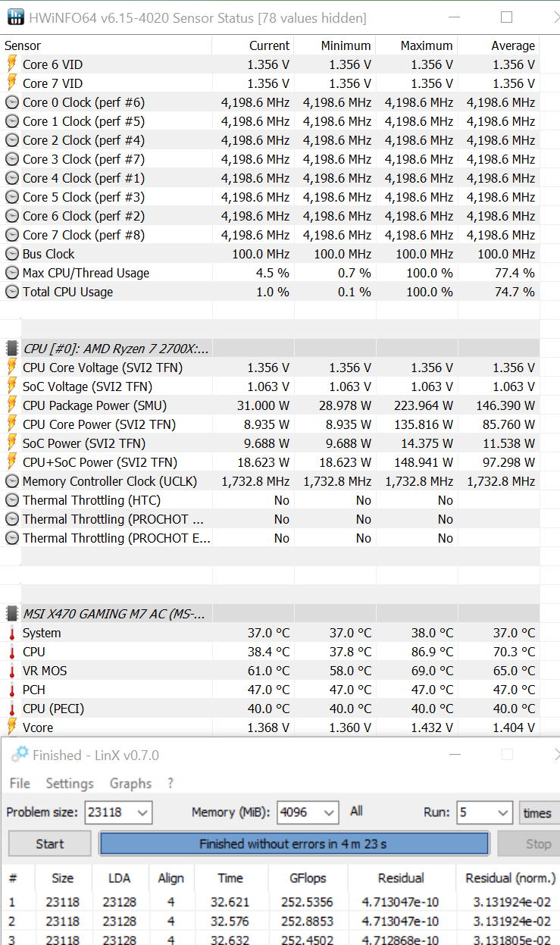Viewport: 560px width, 945px height.
Task: Click the clock icon next to Bus Clock
Action: coord(12,254)
